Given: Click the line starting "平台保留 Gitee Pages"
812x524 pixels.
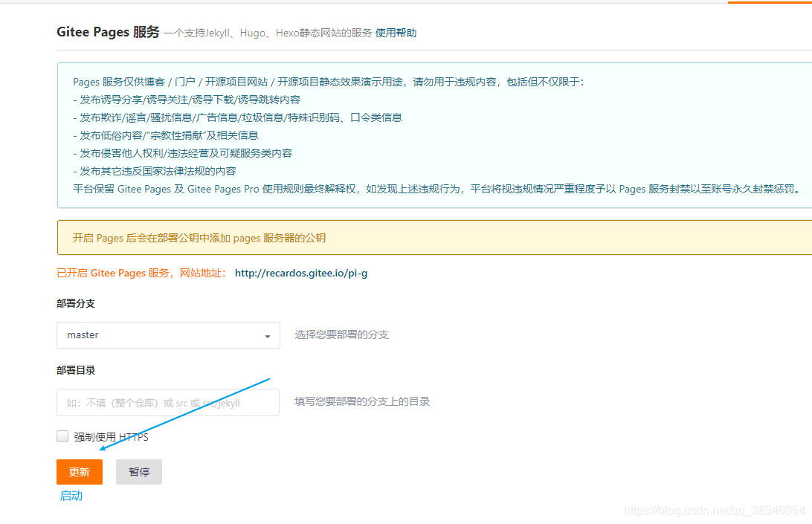Looking at the screenshot, I should tap(438, 189).
